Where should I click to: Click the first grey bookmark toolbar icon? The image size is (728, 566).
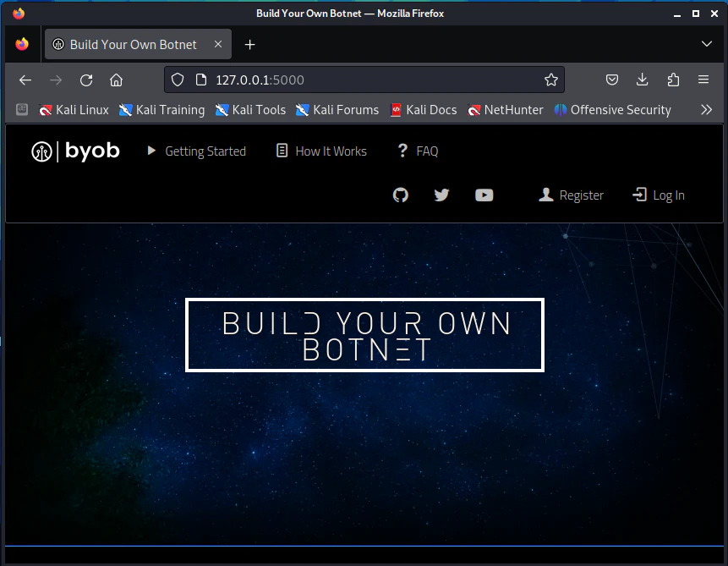click(22, 110)
